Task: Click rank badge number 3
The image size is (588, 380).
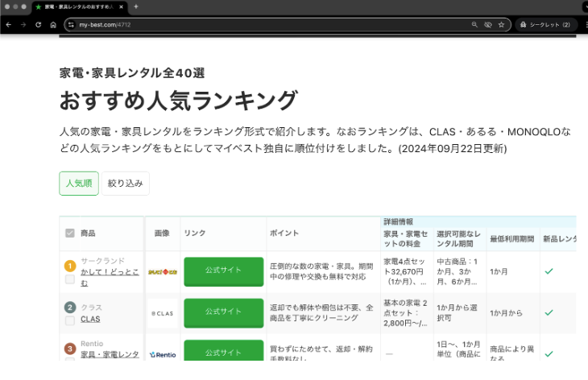Action: click(70, 349)
